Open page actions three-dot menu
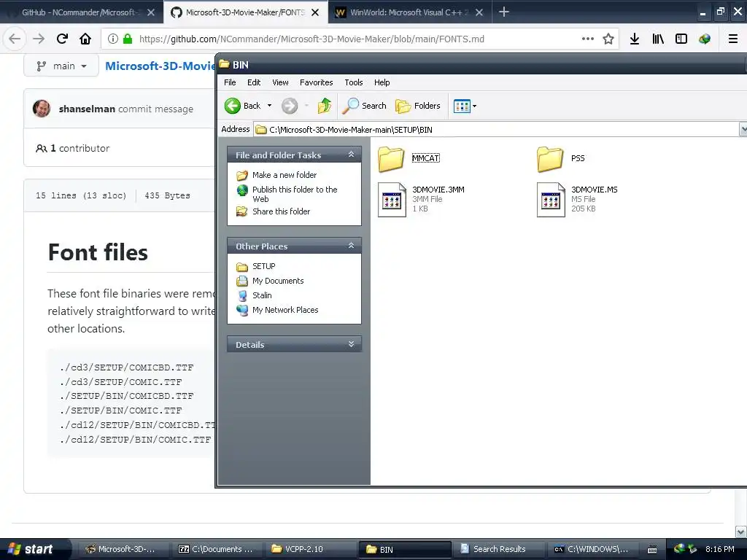The height and width of the screenshot is (560, 747). pyautogui.click(x=588, y=39)
